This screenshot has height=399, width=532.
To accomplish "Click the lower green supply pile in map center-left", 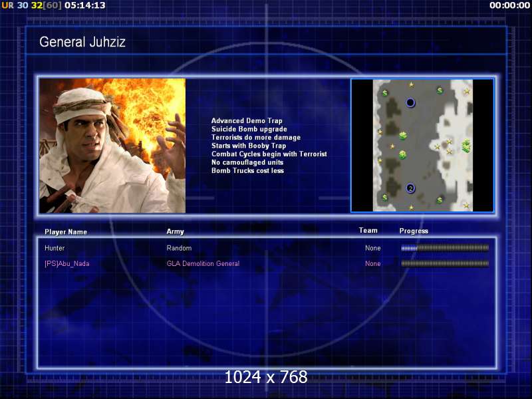I will [402, 155].
